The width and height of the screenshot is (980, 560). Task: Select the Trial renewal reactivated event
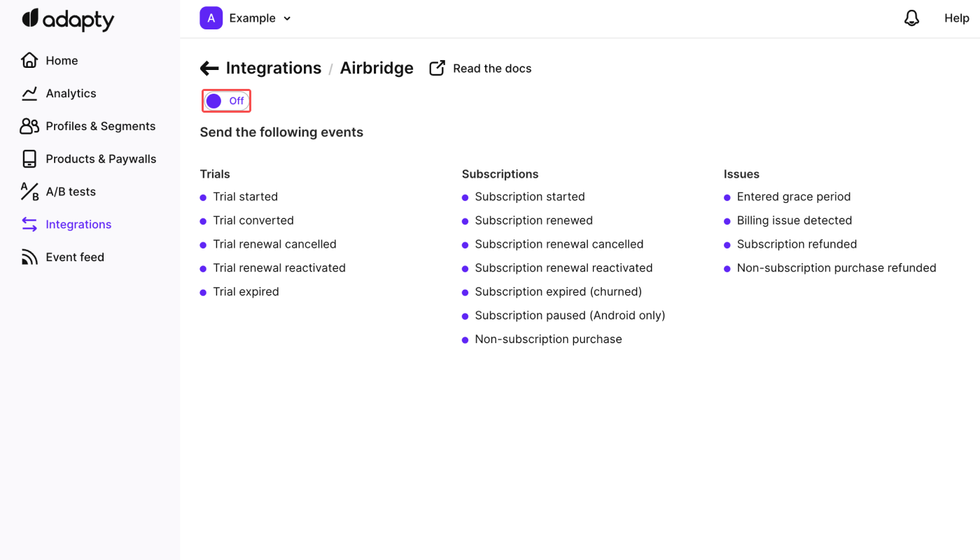coord(279,268)
